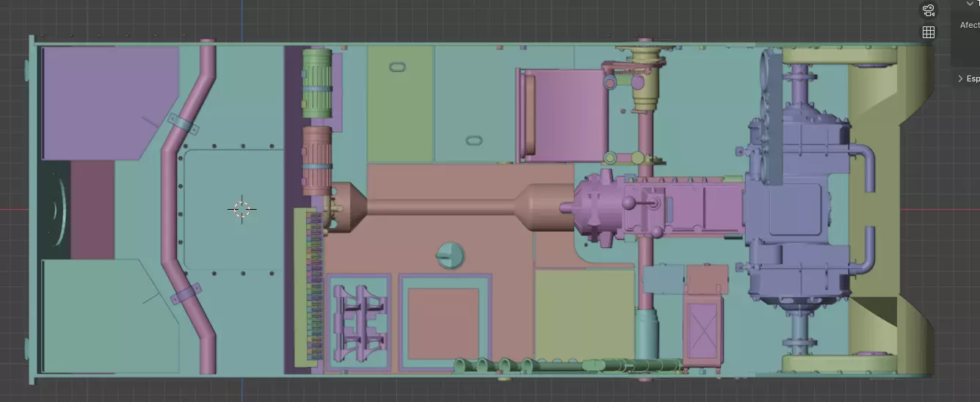
Task: Toggle the camera view icon
Action: click(929, 10)
